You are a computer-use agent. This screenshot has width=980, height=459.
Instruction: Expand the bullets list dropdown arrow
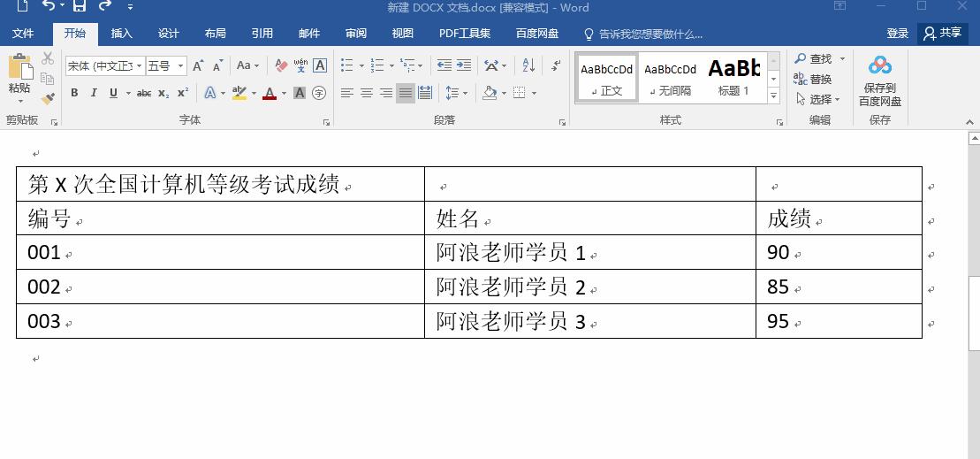click(x=362, y=65)
